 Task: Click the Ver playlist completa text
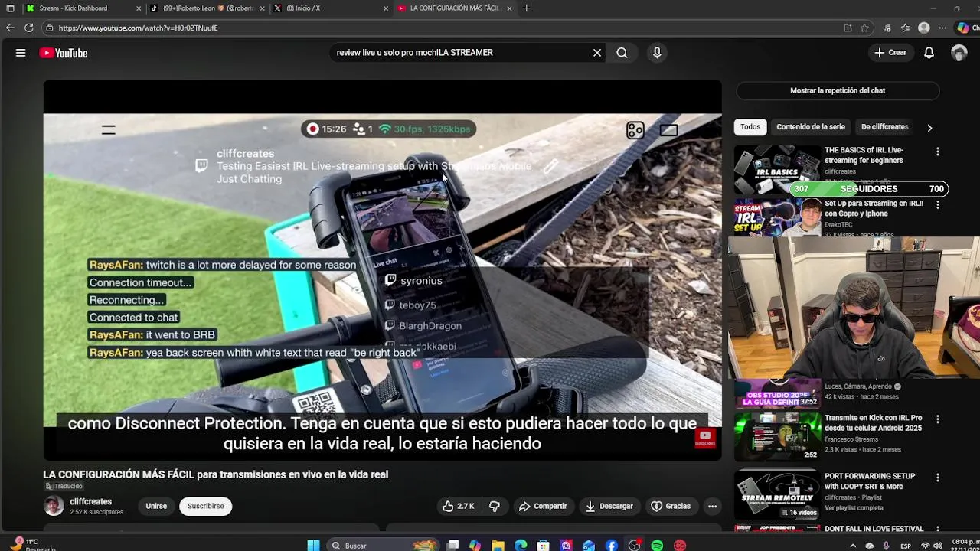click(854, 508)
